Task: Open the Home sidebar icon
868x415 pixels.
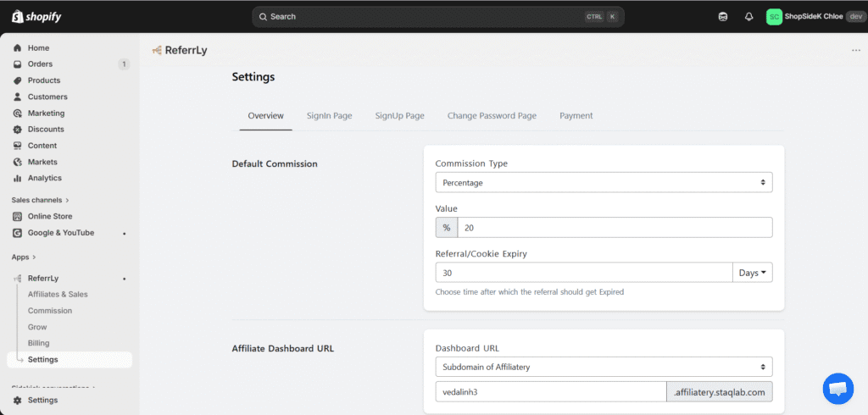Action: pos(17,48)
